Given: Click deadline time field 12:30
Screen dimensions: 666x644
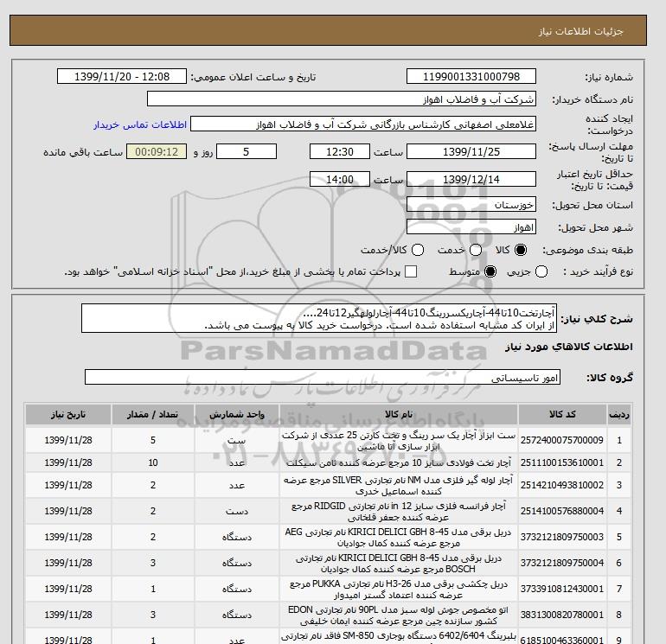Looking at the screenshot, I should click(340, 151).
